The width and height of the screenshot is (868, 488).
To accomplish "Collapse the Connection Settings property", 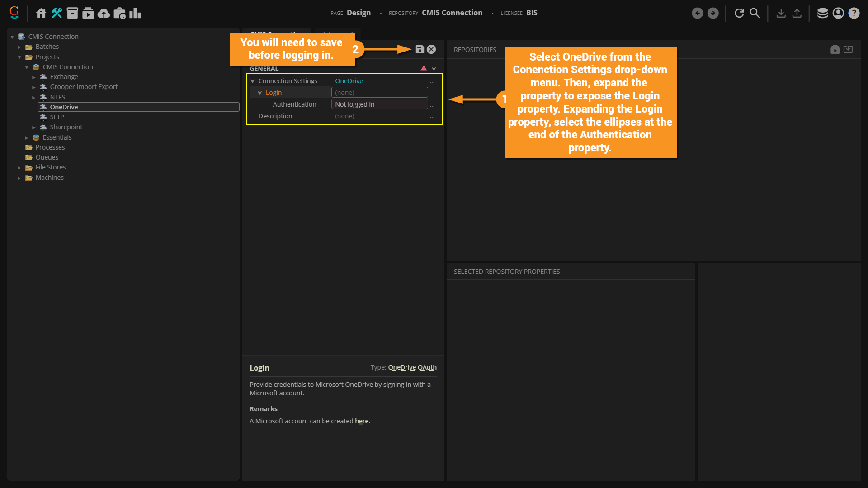I will 253,81.
